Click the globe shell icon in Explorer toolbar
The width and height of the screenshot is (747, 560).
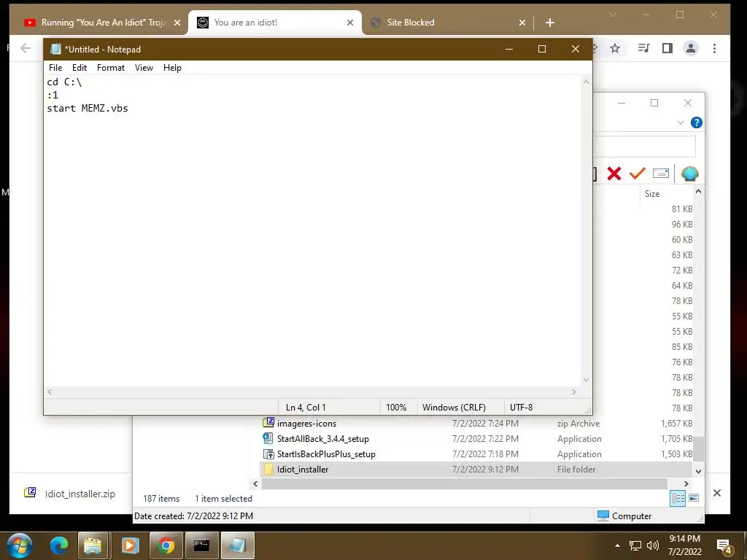coord(689,174)
